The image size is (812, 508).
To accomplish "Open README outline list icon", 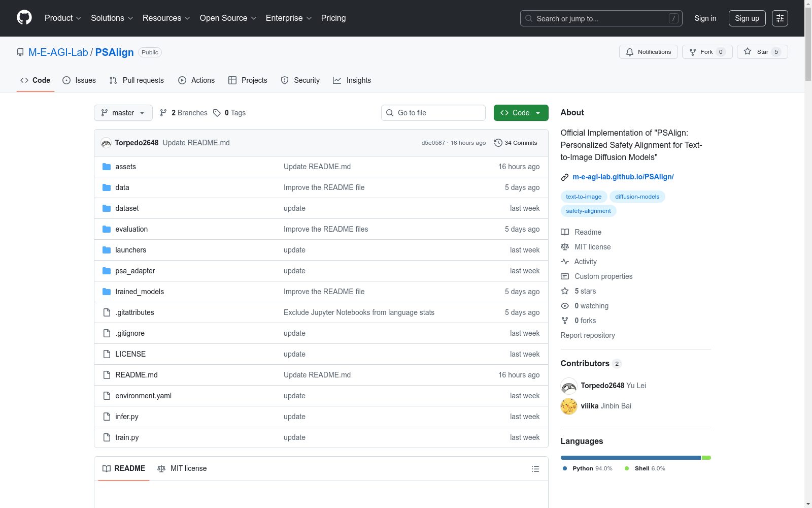I will (x=535, y=469).
